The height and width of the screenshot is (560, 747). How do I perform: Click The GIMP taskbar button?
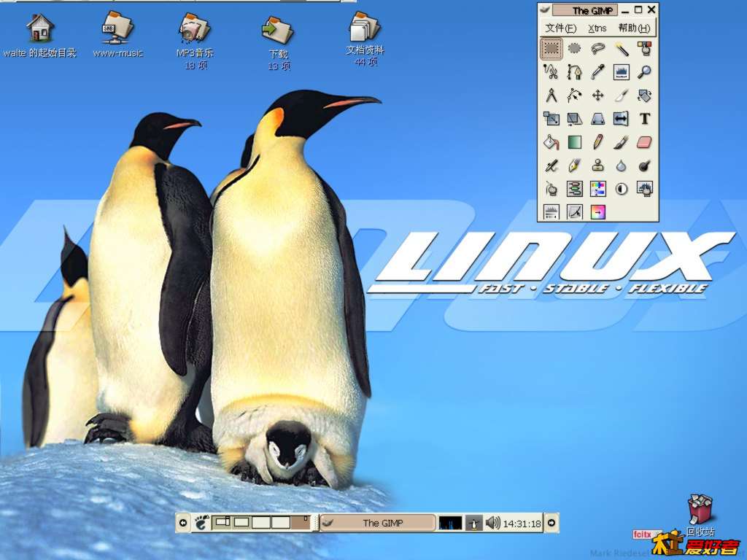click(x=378, y=523)
